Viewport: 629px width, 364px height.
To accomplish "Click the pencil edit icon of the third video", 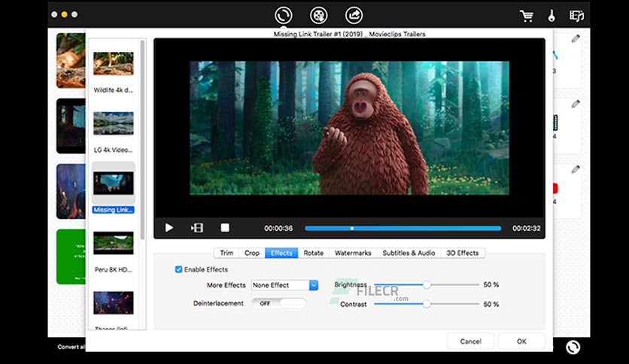I will click(x=576, y=169).
